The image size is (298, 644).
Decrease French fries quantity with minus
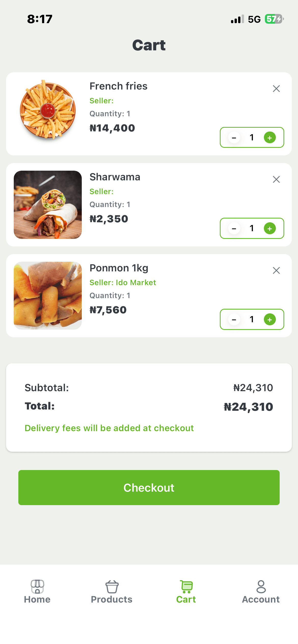point(234,138)
